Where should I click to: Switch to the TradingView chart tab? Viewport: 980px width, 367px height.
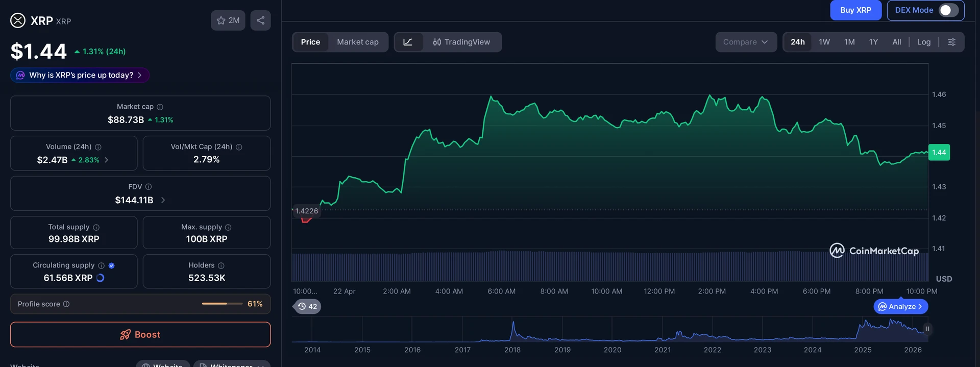tap(461, 42)
